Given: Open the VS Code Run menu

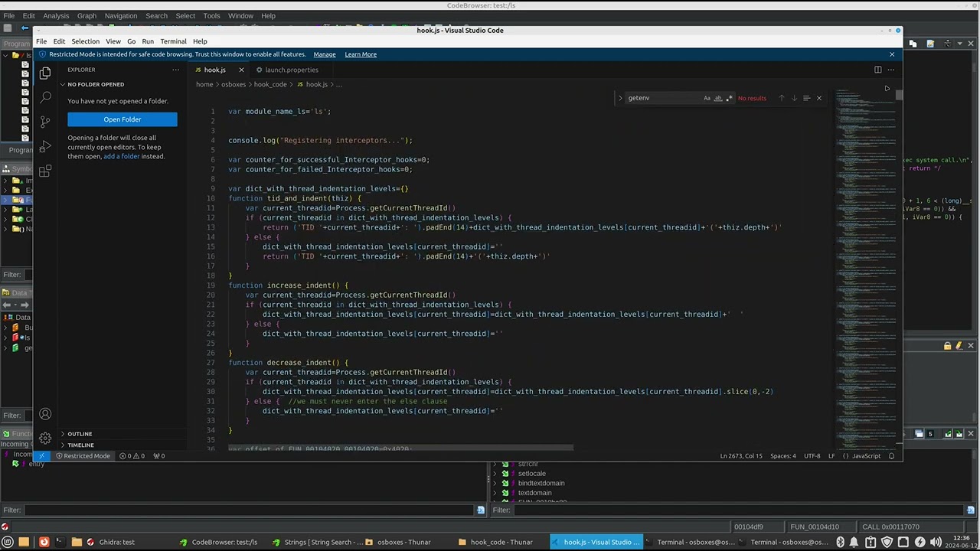Looking at the screenshot, I should (x=148, y=41).
